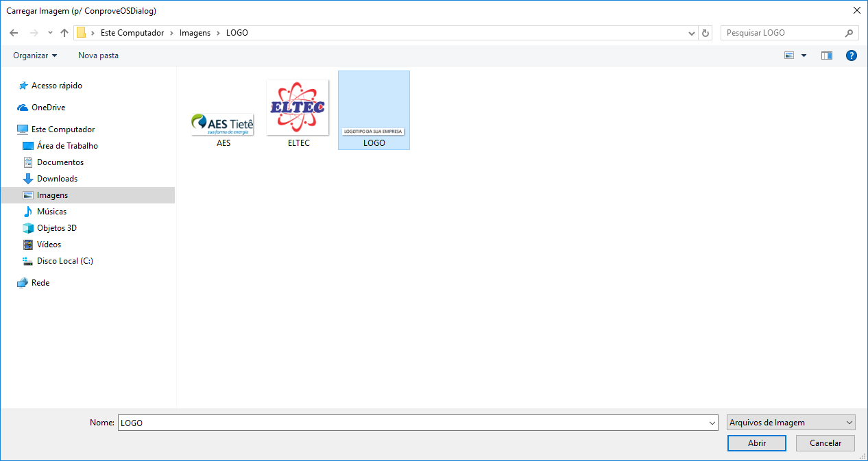Select Rede in navigation pane
Viewport: 868px width, 461px height.
pyautogui.click(x=40, y=283)
